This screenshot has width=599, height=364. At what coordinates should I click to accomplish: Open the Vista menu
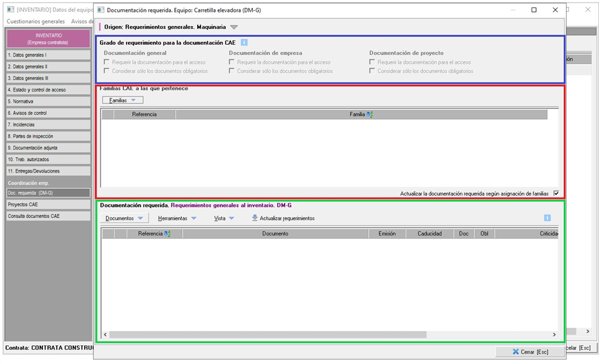pyautogui.click(x=223, y=218)
